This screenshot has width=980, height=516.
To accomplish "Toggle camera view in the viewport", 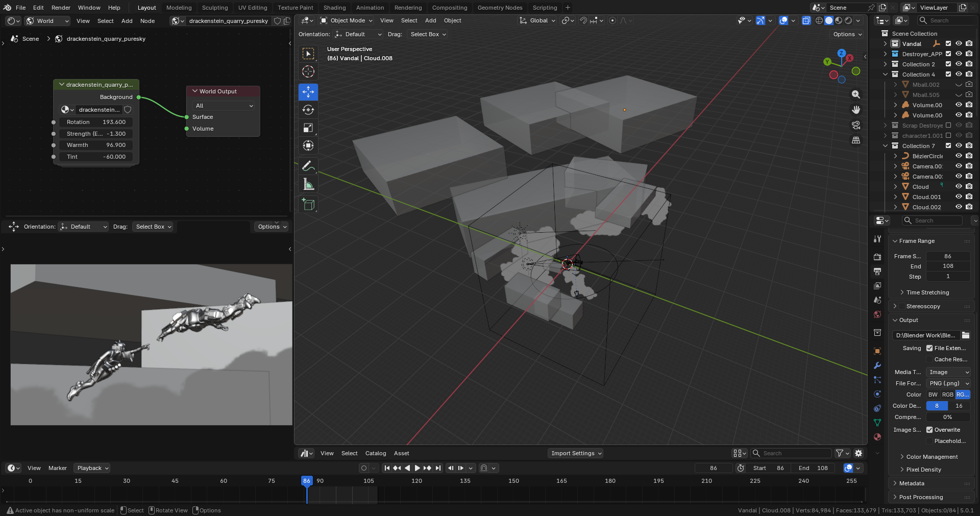I will 856,125.
